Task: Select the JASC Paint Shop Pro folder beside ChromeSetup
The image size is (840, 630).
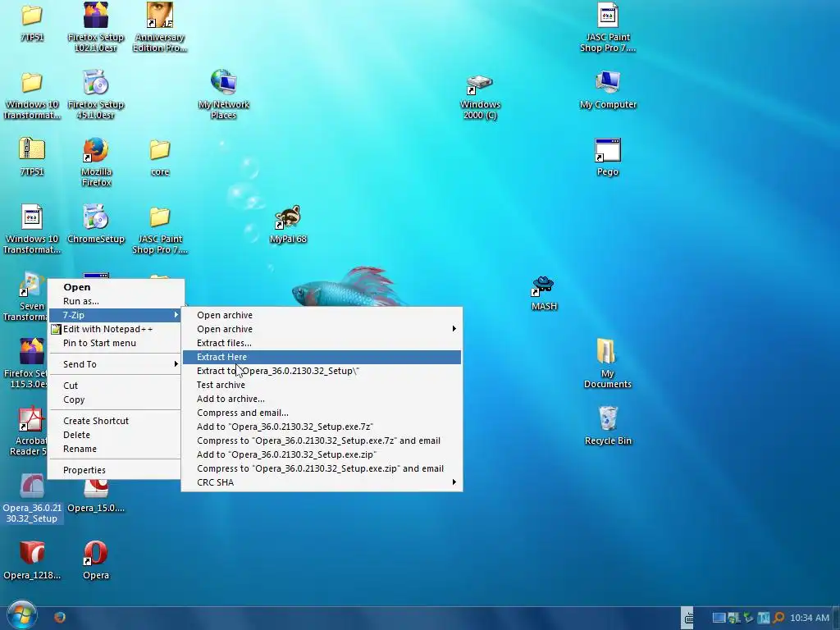Action: tap(160, 217)
